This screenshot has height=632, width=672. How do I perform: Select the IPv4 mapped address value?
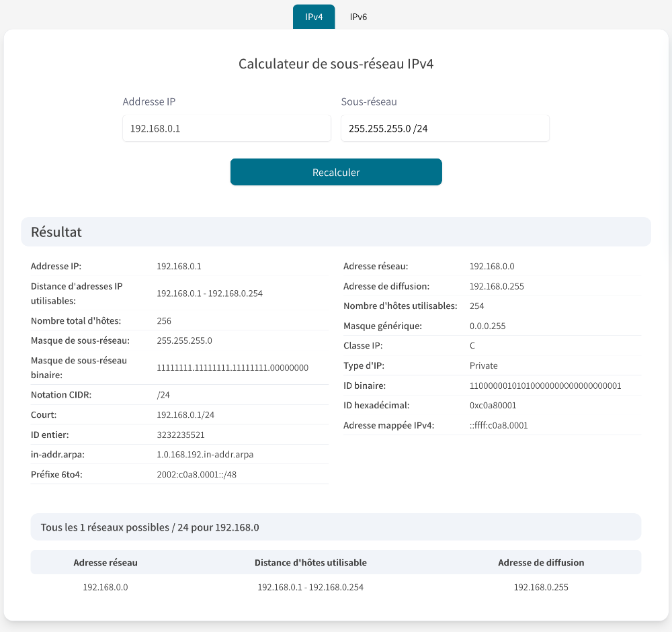point(499,425)
